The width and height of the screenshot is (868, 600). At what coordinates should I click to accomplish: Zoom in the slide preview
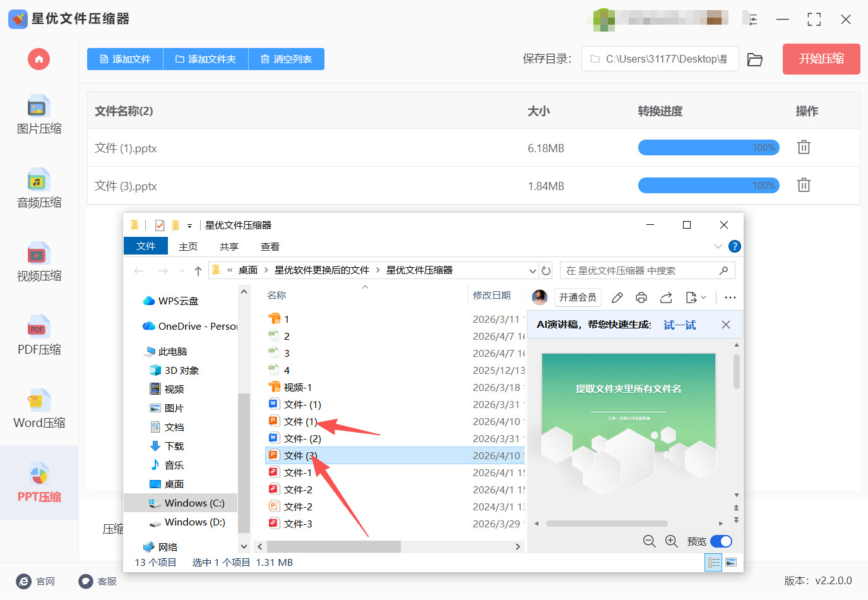point(671,541)
